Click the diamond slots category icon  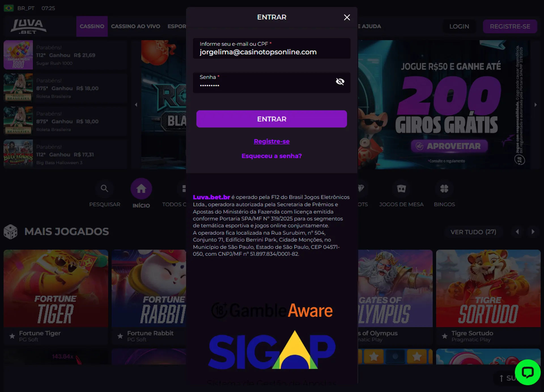point(362,188)
